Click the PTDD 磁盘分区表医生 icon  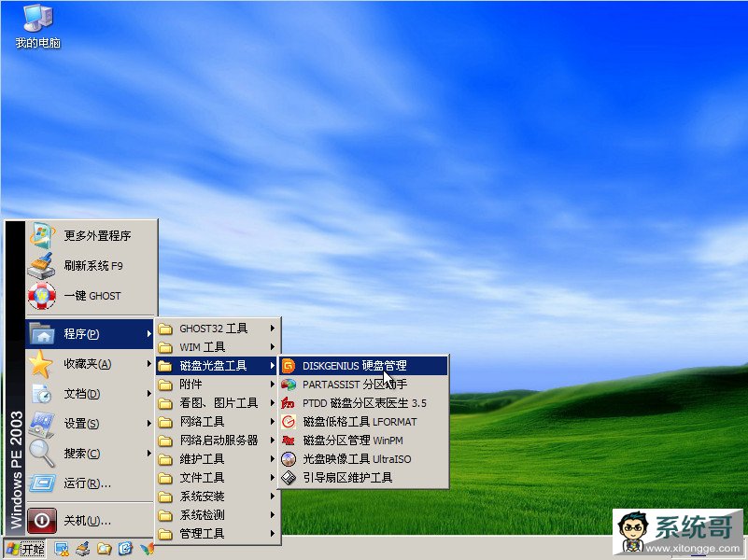point(289,402)
